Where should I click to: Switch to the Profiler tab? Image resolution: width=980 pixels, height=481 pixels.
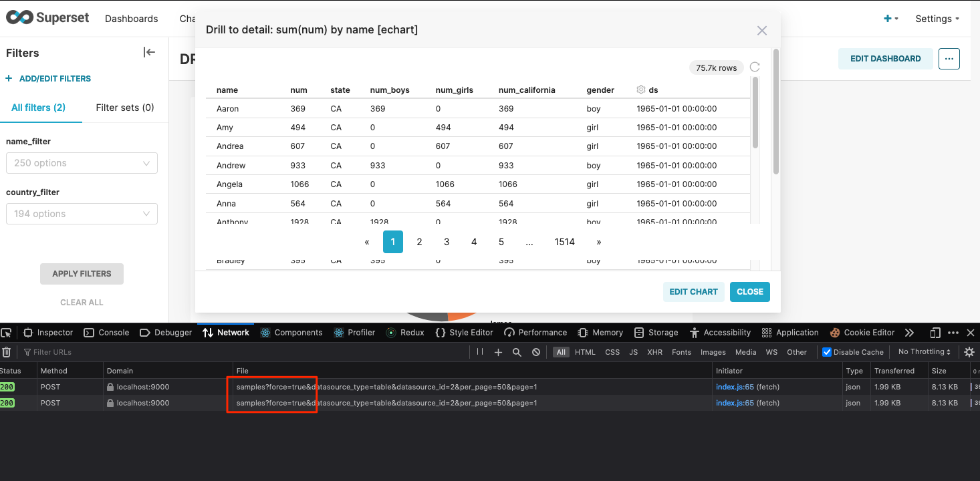coord(355,333)
